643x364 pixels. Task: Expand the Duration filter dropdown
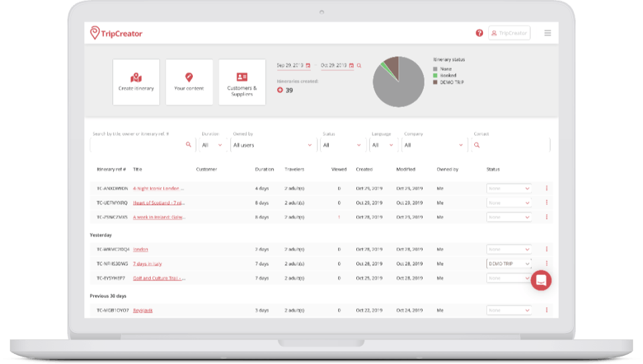coord(212,145)
